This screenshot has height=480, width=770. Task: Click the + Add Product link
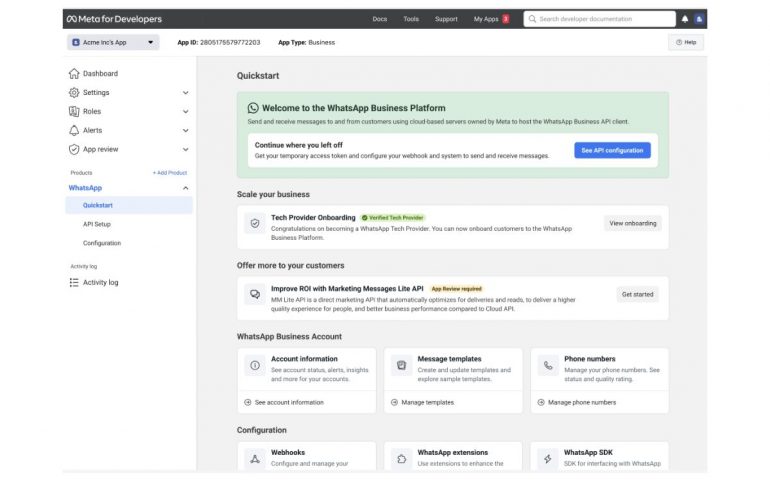[169, 173]
